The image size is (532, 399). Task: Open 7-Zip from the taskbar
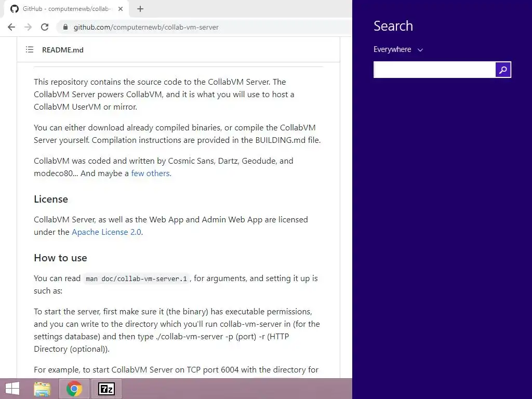click(x=106, y=389)
